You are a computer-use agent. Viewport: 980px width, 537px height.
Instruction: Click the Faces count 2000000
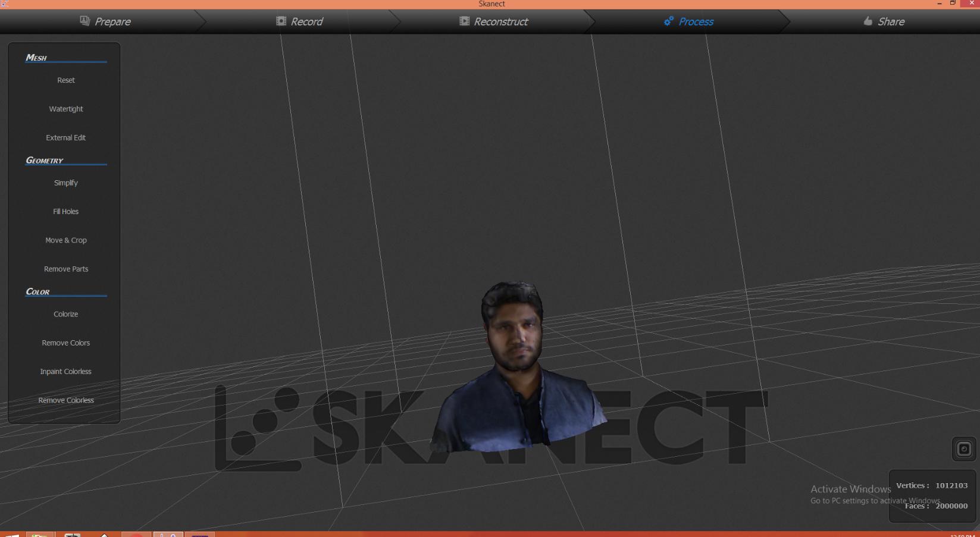coord(951,505)
